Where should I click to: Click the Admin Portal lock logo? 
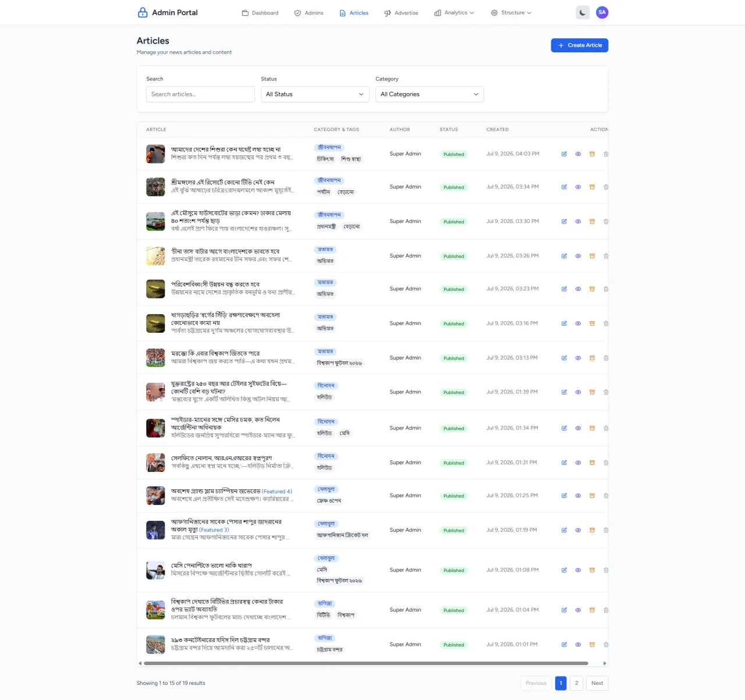point(143,12)
